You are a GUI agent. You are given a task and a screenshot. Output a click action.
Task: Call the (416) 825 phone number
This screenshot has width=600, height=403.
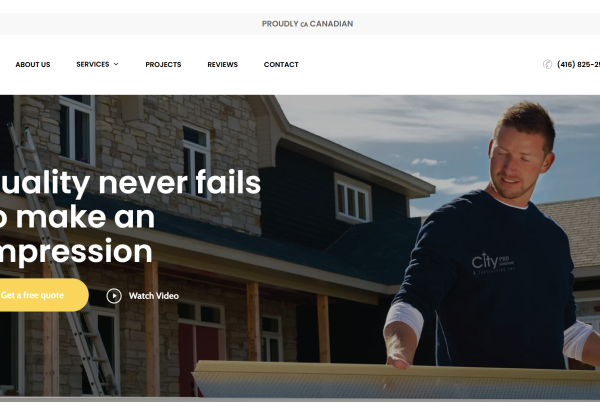(578, 64)
